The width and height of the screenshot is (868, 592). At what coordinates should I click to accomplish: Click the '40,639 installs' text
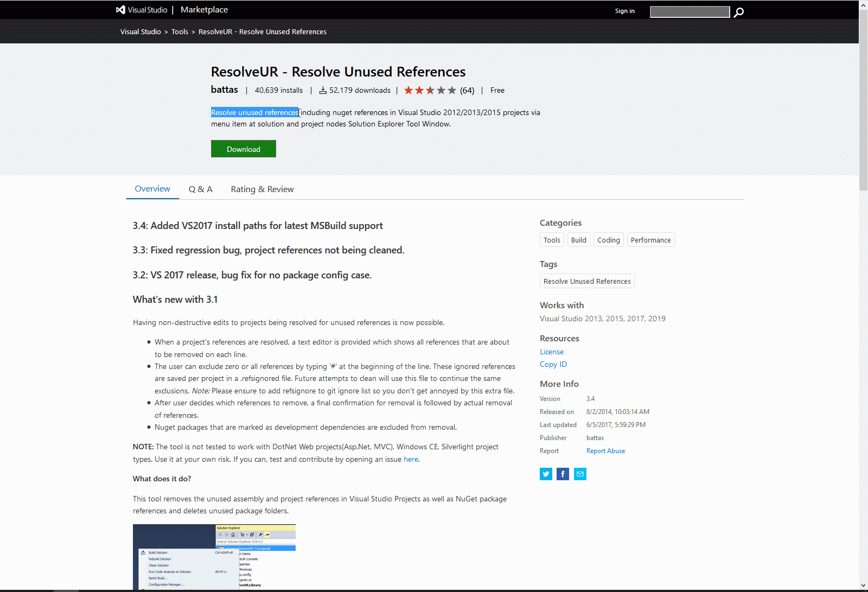[279, 90]
